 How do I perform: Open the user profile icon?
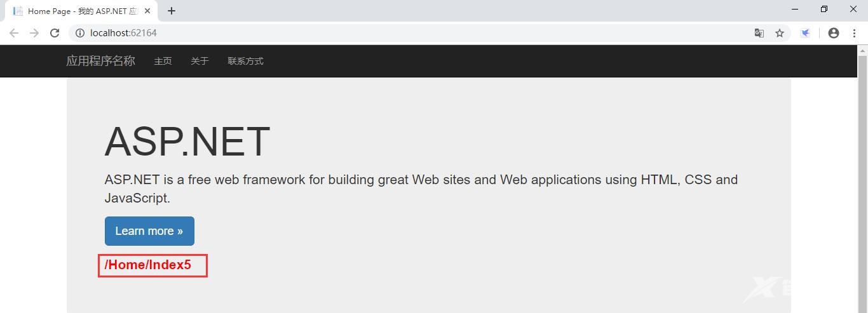[834, 33]
